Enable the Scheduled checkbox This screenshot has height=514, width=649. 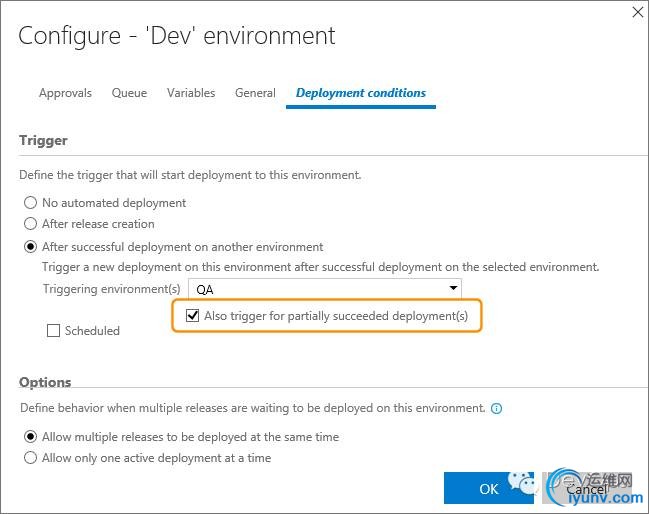point(54,331)
